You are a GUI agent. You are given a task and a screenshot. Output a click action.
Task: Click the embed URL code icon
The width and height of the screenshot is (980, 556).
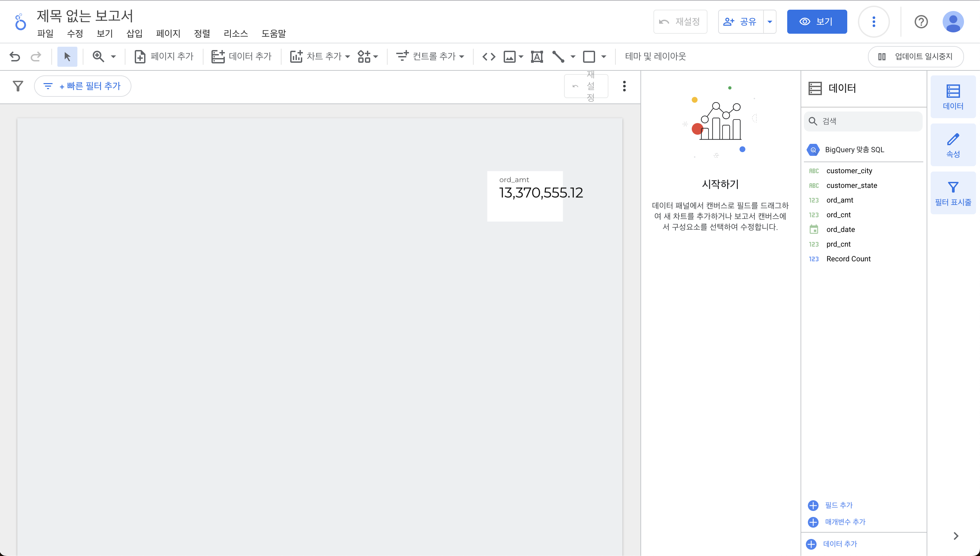point(489,56)
